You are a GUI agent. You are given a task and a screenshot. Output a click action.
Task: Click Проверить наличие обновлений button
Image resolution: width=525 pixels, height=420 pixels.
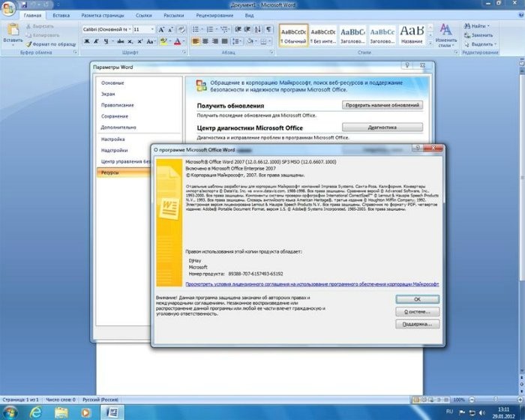(x=382, y=105)
